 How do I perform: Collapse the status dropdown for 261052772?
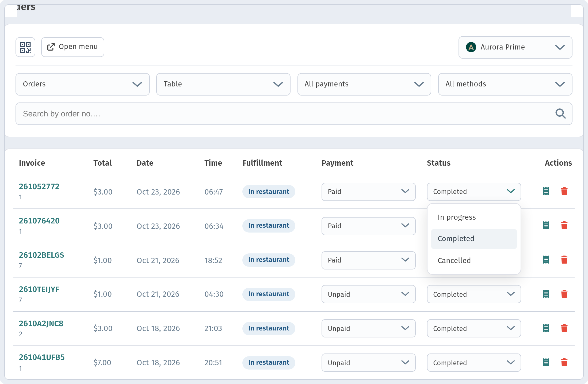point(474,192)
